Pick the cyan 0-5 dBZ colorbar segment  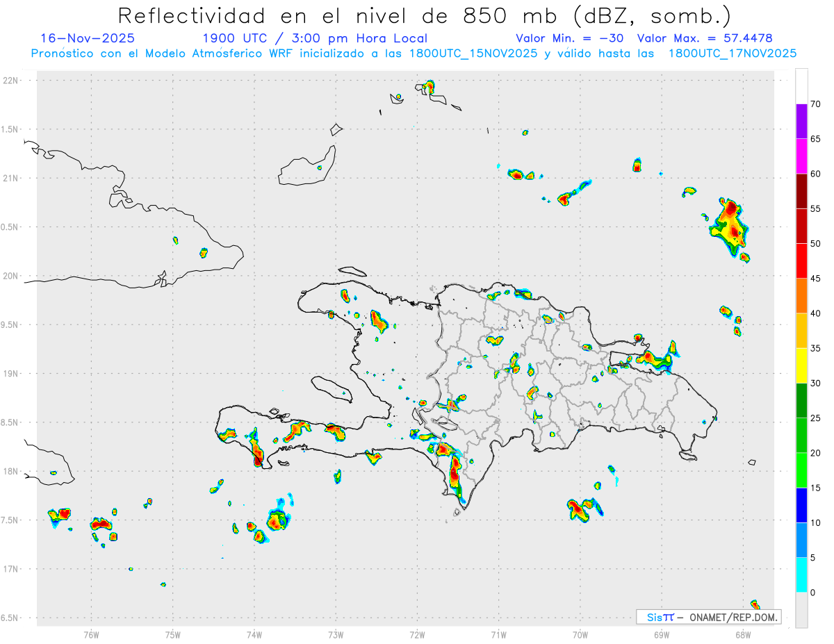coord(801,575)
